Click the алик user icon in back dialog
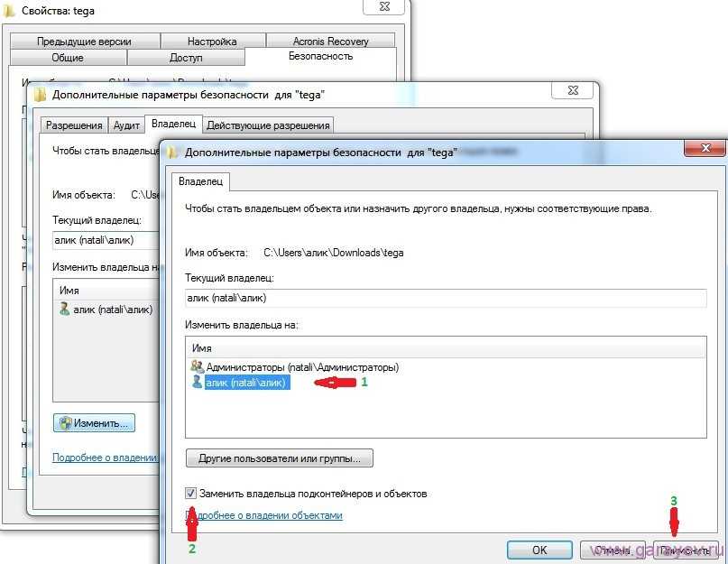Viewport: 728px width, 564px height. coord(64,309)
